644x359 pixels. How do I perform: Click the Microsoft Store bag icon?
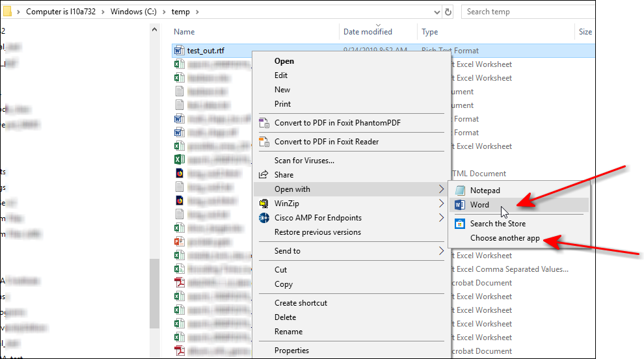460,224
